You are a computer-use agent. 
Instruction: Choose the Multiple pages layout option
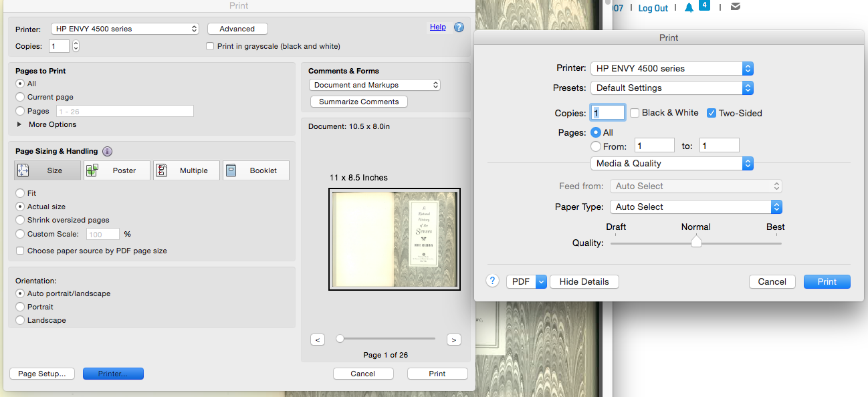[x=186, y=170]
